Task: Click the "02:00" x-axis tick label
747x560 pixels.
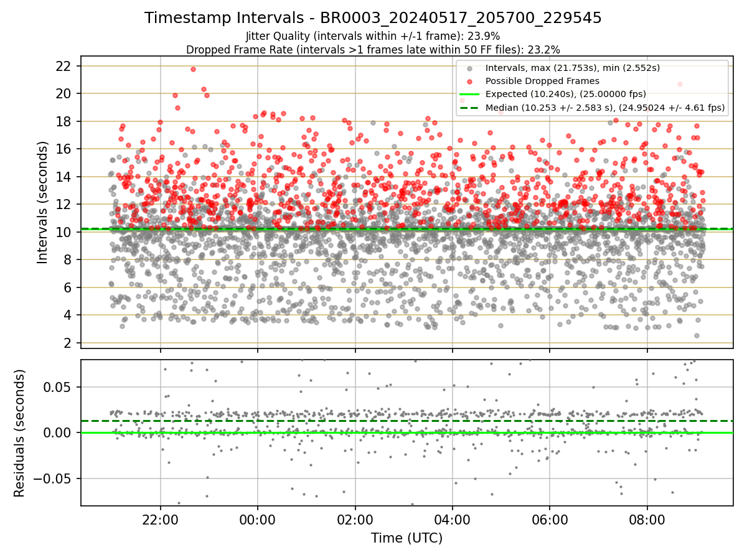Action: 355,519
